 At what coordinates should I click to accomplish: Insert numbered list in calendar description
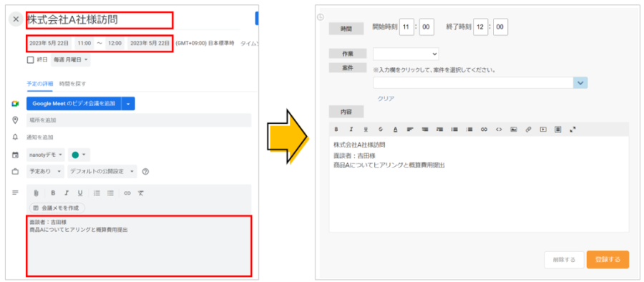(x=97, y=193)
